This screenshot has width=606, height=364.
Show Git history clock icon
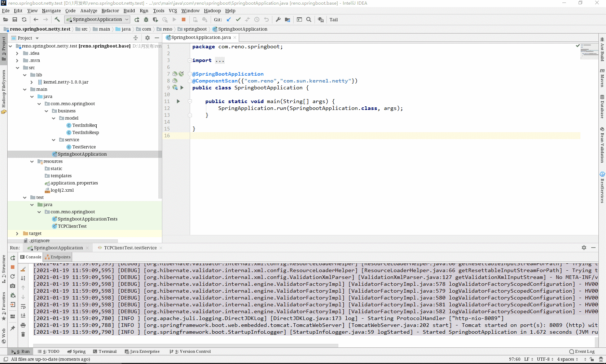pyautogui.click(x=257, y=20)
